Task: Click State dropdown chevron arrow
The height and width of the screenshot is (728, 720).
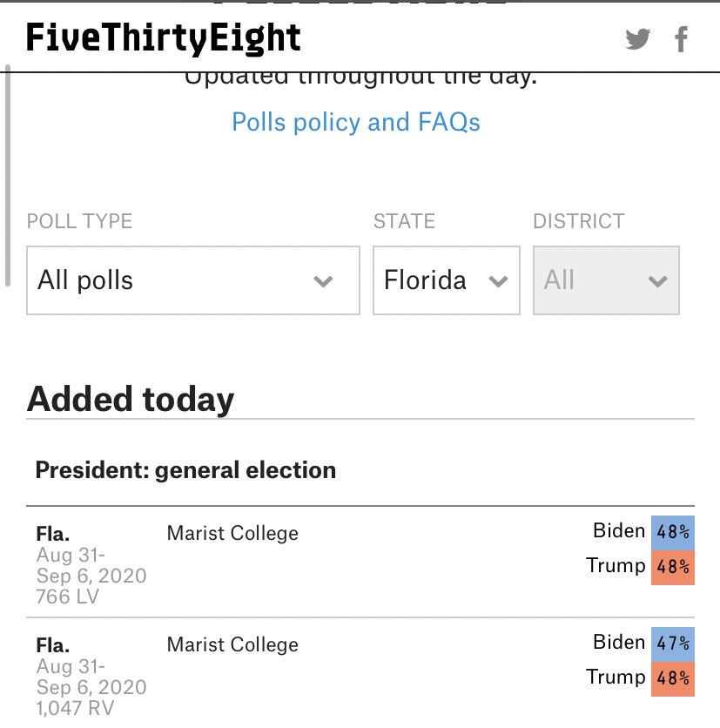Action: coord(498,281)
